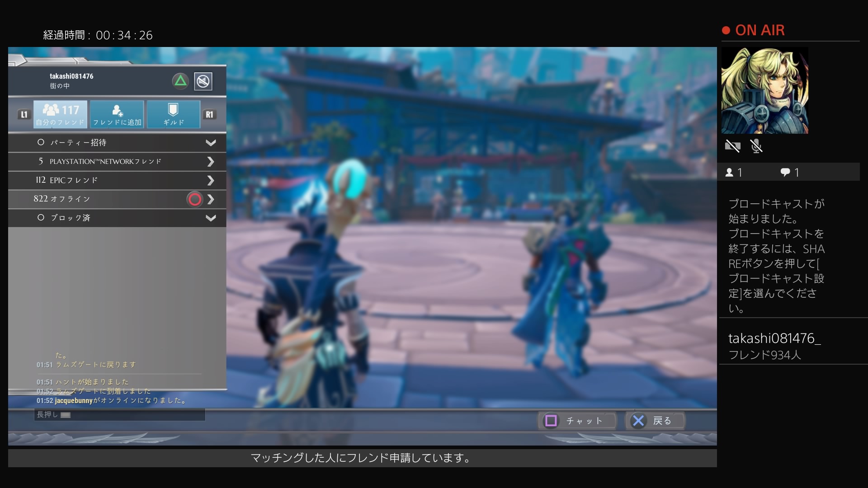
Task: Switch to the フレンドに追加 tab
Action: 117,114
